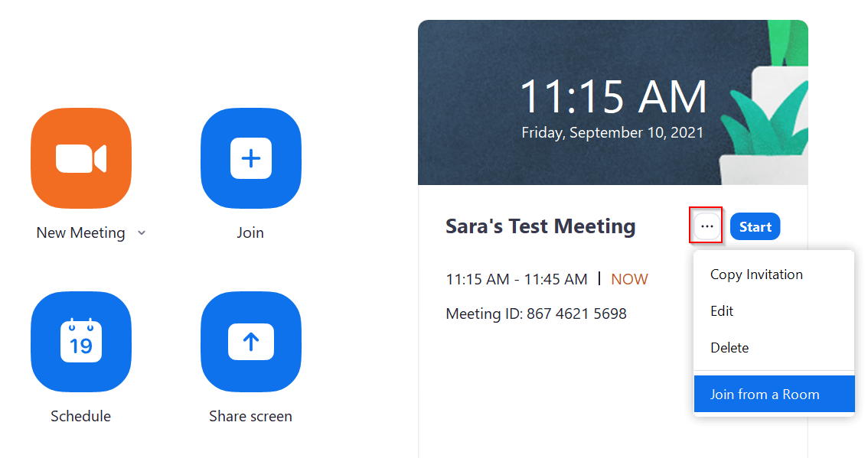Click the Share screen text label
Viewport: 868px width, 458px height.
coord(250,417)
